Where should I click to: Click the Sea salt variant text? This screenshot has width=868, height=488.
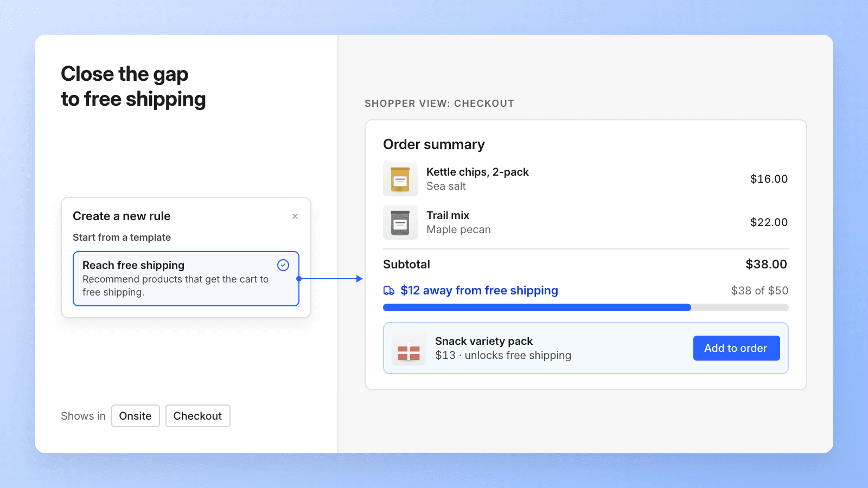coord(446,186)
